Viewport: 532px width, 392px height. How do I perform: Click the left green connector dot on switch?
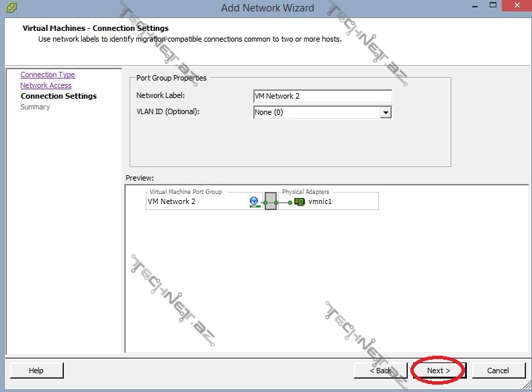click(266, 201)
